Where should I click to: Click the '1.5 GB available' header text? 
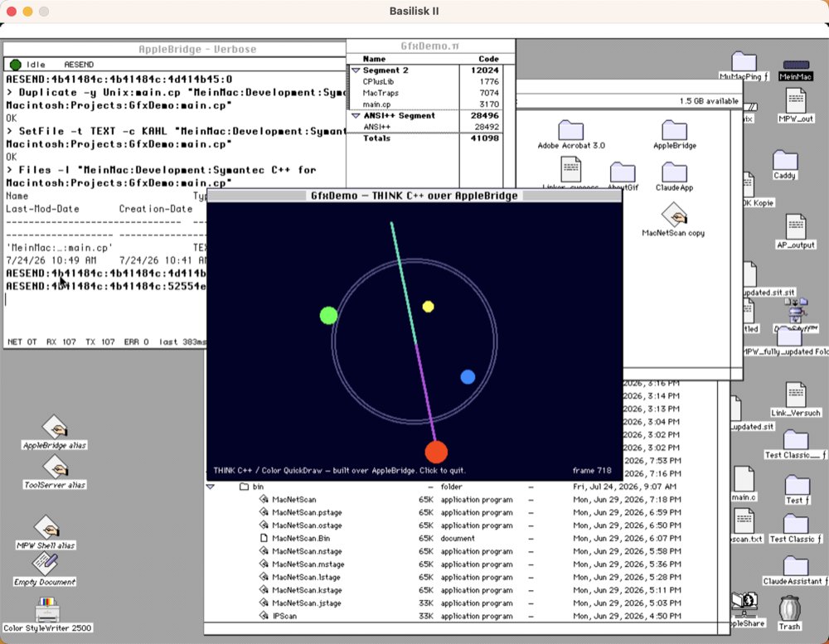pos(709,101)
